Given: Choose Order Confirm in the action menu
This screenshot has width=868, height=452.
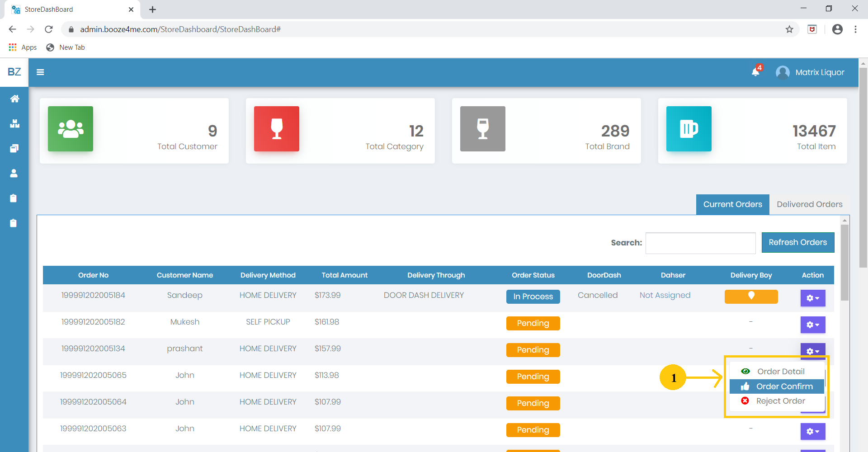Looking at the screenshot, I should click(777, 386).
